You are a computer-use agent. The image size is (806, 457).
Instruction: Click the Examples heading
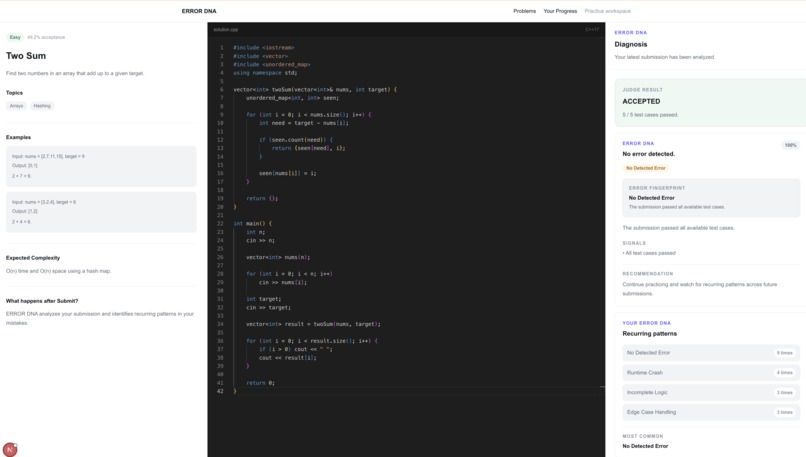[x=19, y=137]
